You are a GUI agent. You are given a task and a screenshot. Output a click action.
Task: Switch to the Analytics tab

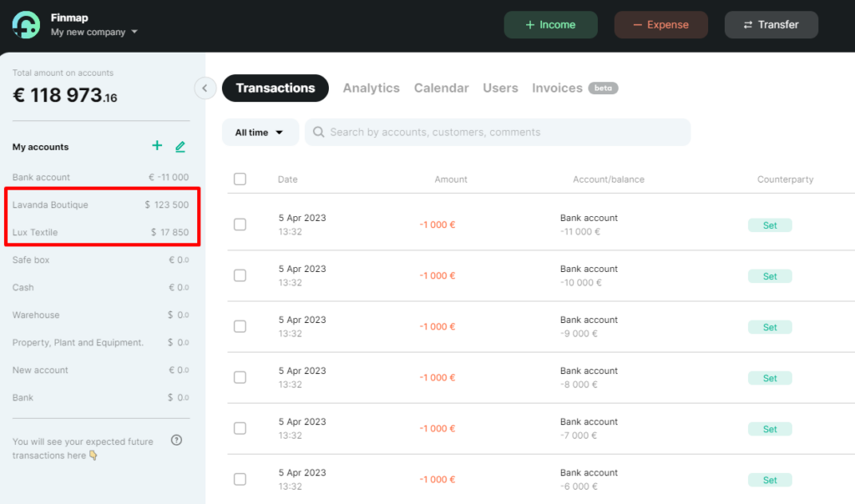[372, 88]
